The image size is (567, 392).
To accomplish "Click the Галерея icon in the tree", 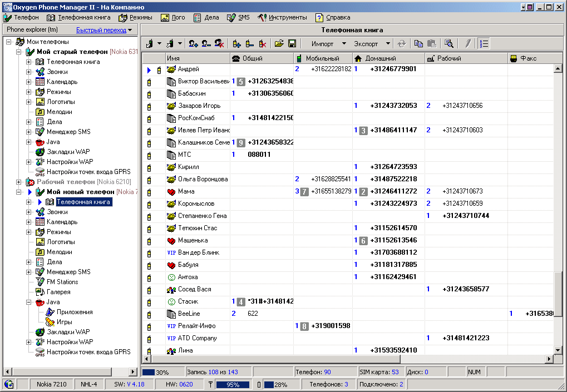I will (40, 292).
